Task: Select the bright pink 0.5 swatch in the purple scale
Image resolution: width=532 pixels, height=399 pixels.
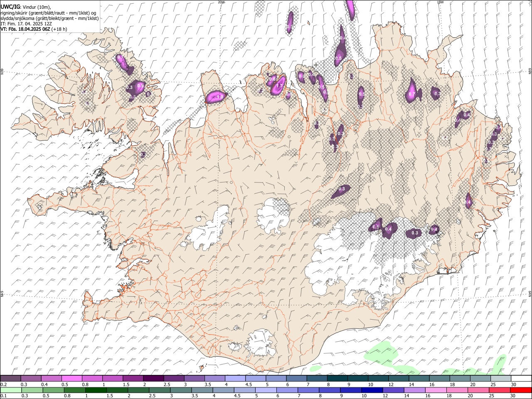Action: click(x=71, y=378)
